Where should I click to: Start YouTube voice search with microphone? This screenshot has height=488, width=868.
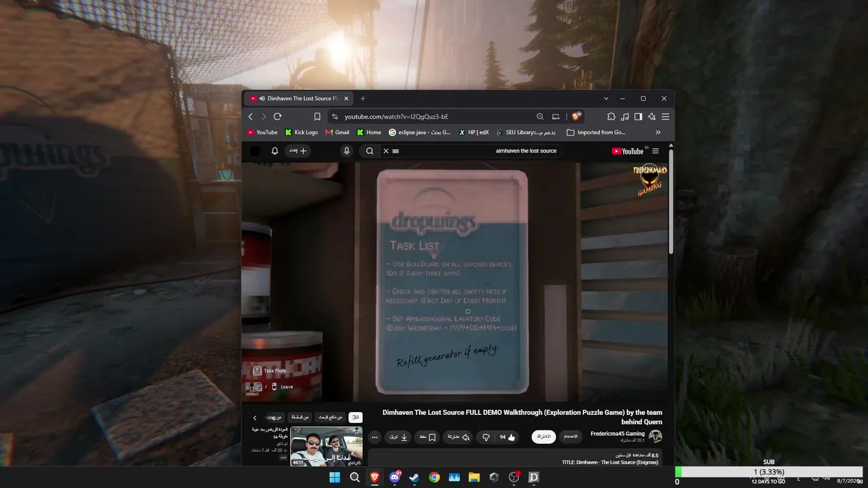pos(347,151)
